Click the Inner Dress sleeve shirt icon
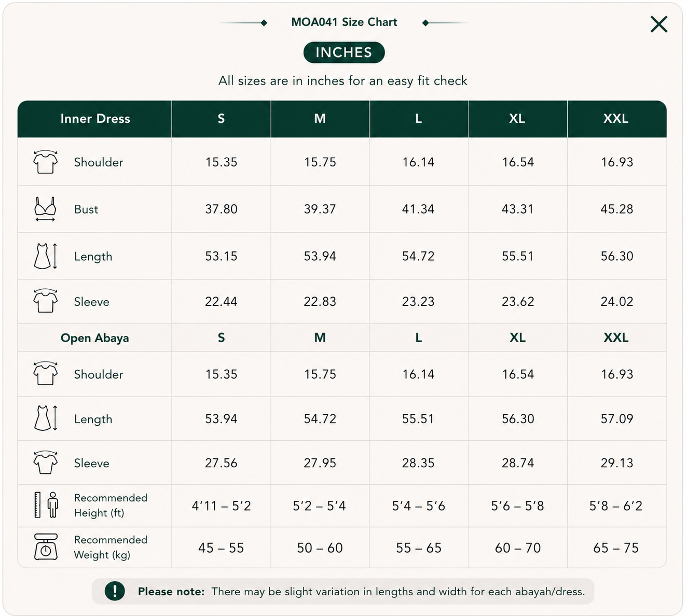This screenshot has height=616, width=687. point(46,301)
